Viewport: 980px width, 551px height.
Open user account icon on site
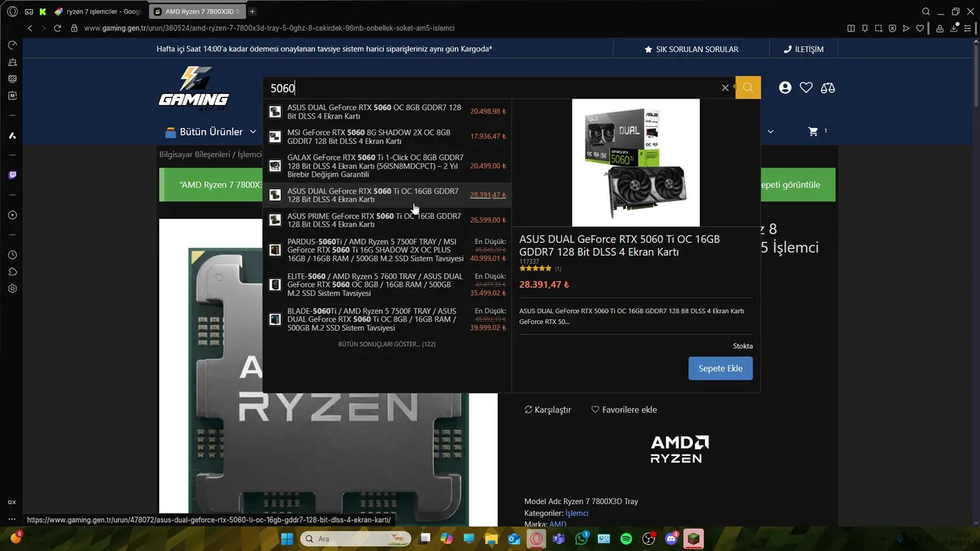(785, 88)
